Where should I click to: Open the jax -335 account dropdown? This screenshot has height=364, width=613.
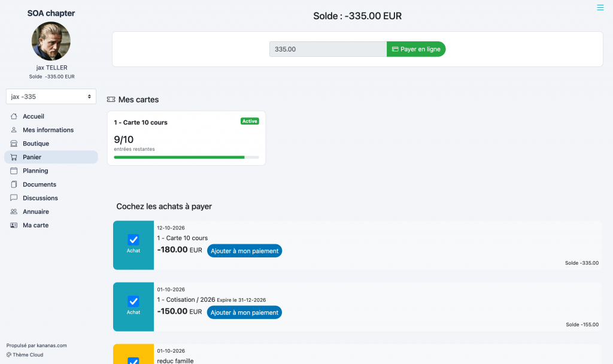tap(51, 96)
